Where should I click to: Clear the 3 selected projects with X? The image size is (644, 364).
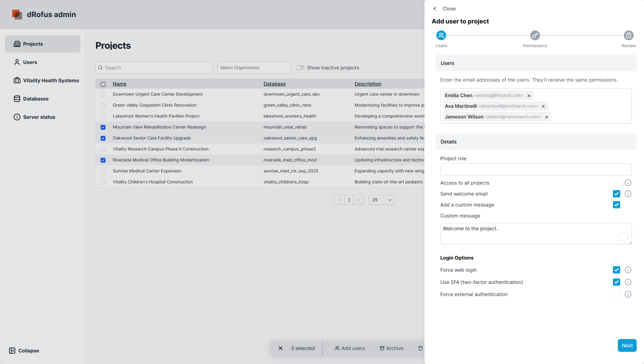(281, 348)
